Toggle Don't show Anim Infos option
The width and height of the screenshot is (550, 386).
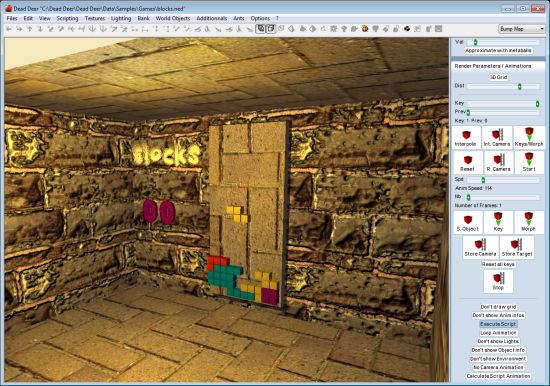click(498, 315)
